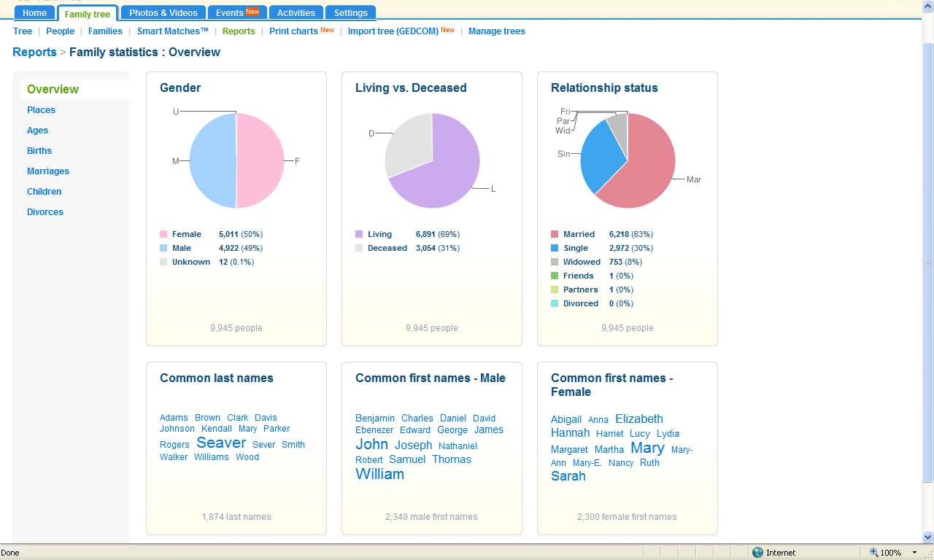Viewport: 934px width, 560px height.
Task: Select Children in the sidebar
Action: click(x=44, y=192)
